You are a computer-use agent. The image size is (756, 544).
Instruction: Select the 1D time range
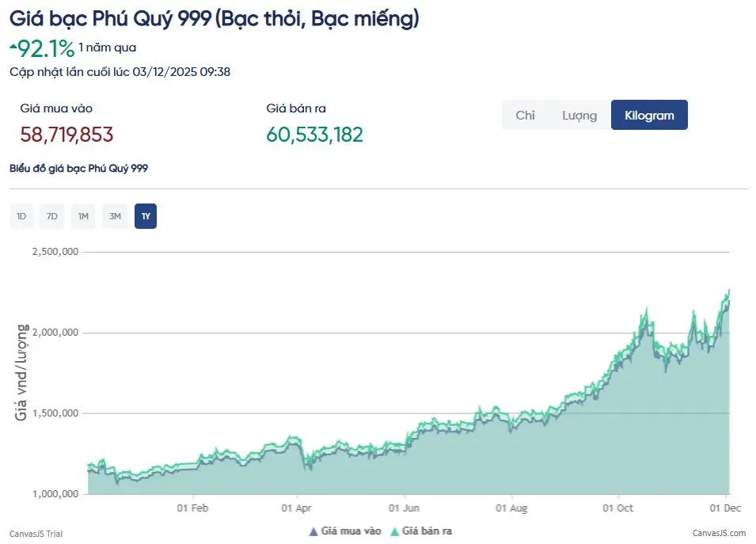(x=21, y=215)
